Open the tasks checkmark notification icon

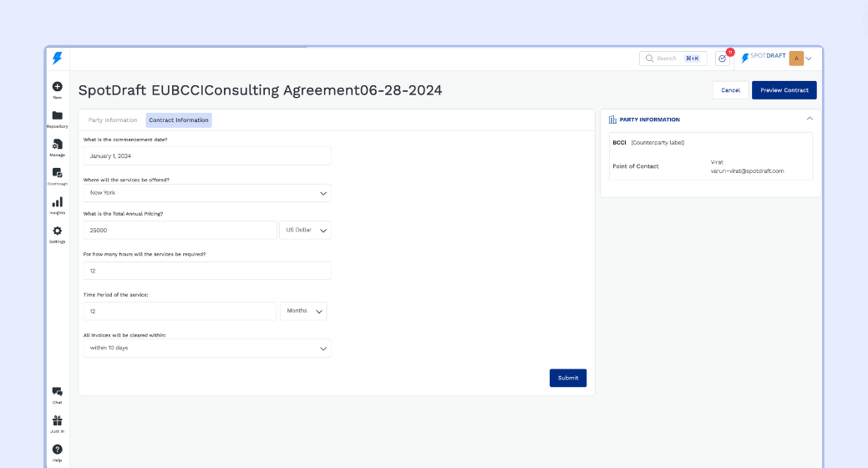click(722, 58)
